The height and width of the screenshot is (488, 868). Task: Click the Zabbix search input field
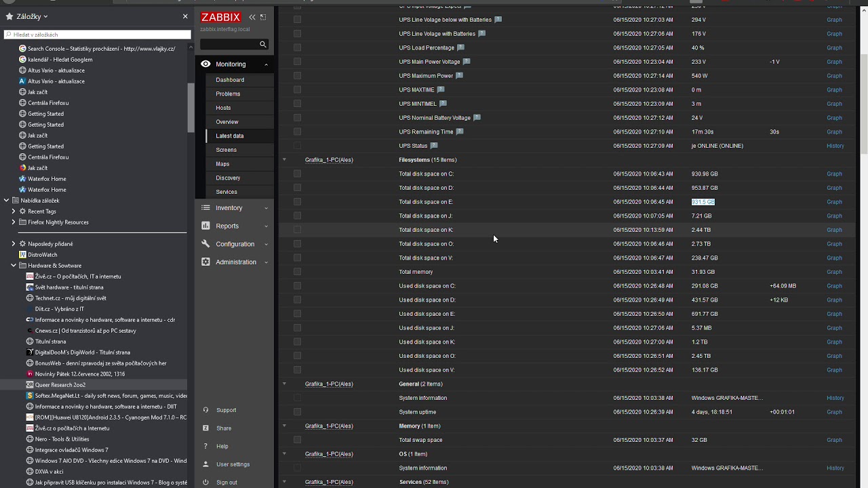point(229,44)
